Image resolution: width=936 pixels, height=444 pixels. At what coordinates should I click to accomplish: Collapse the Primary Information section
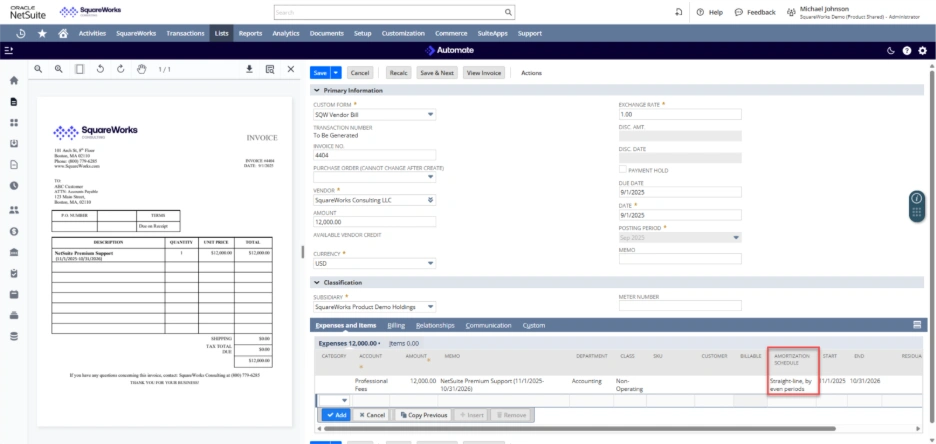pos(317,91)
